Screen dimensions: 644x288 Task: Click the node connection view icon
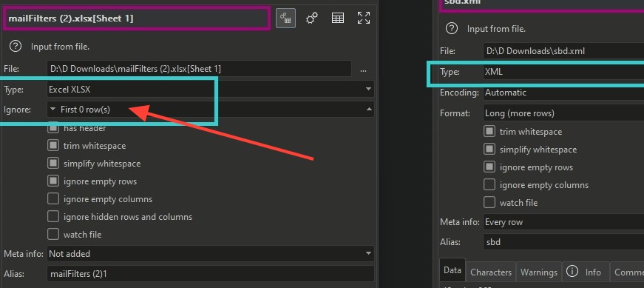click(x=285, y=18)
